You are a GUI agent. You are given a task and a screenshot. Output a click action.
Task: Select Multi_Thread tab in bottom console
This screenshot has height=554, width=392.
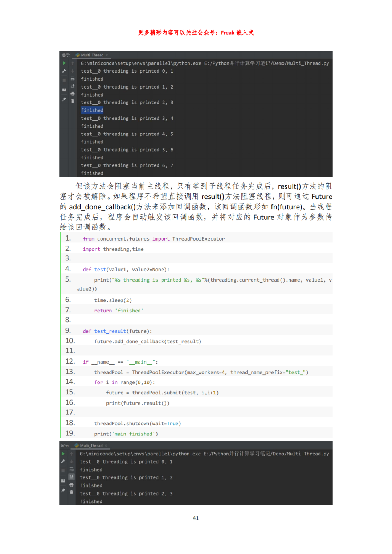click(91, 446)
